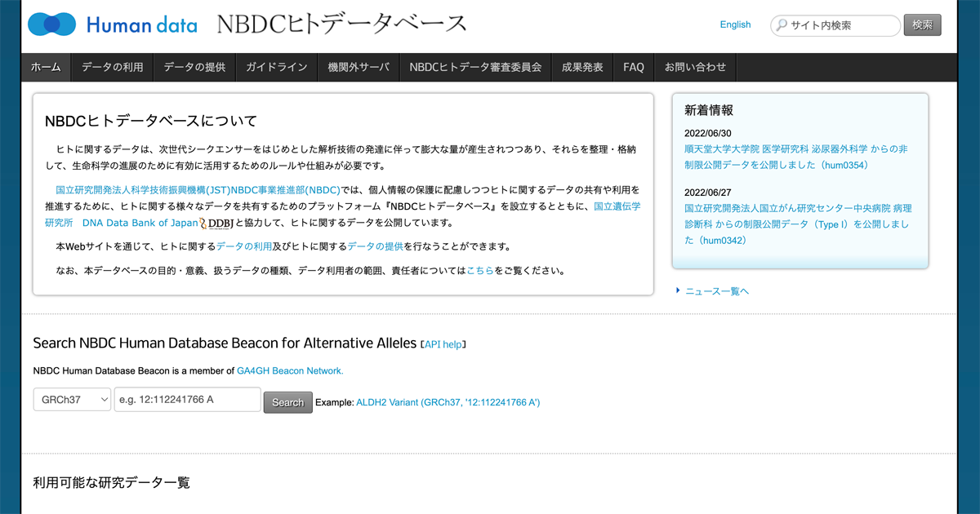Open the ホーム menu tab
Screen dimensions: 980x514
[x=46, y=67]
